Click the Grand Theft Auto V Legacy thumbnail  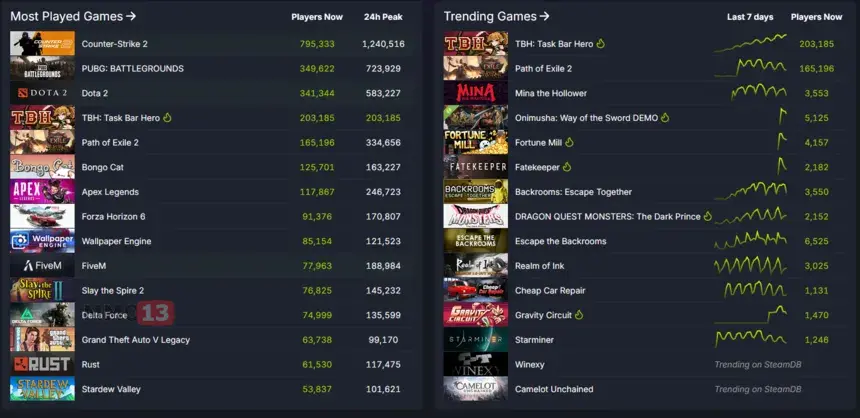[42, 340]
